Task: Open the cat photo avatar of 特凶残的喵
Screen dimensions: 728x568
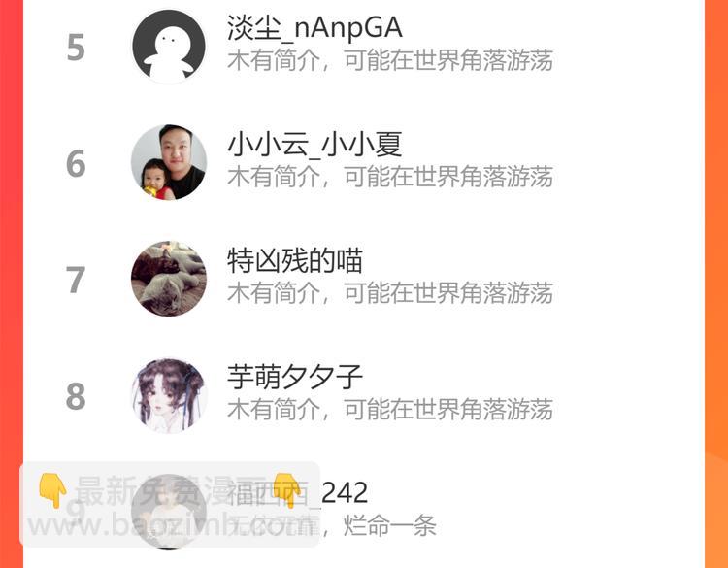Action: 169,279
